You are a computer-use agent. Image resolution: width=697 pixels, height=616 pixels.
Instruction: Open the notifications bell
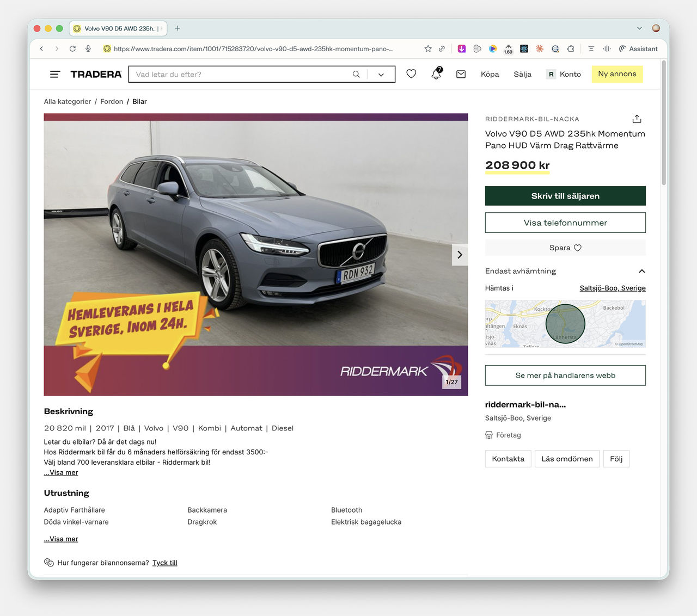coord(436,74)
